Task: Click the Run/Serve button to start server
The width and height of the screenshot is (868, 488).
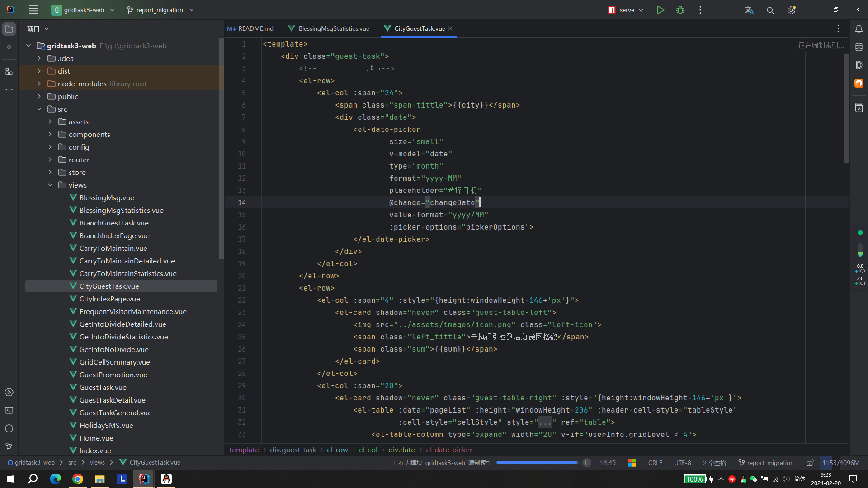Action: tap(660, 10)
